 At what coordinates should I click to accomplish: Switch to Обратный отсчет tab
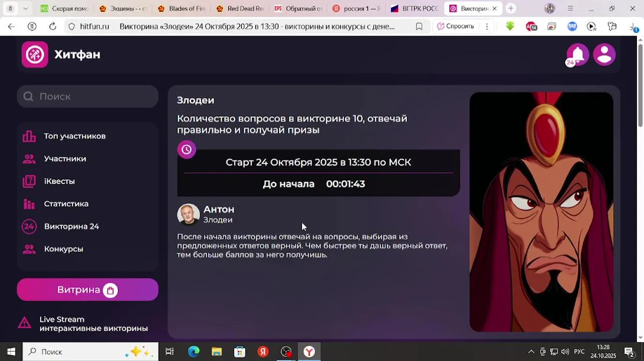pyautogui.click(x=298, y=9)
